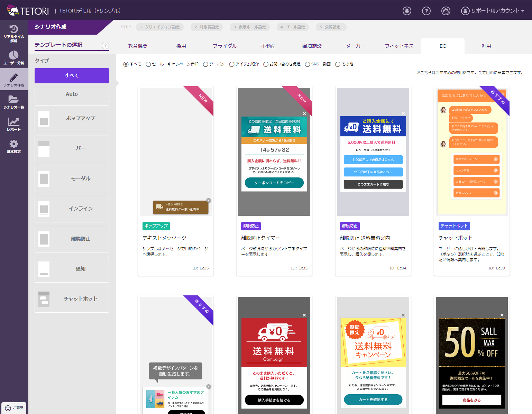
Task: Switch to the ブライダル industry tab
Action: 224,46
